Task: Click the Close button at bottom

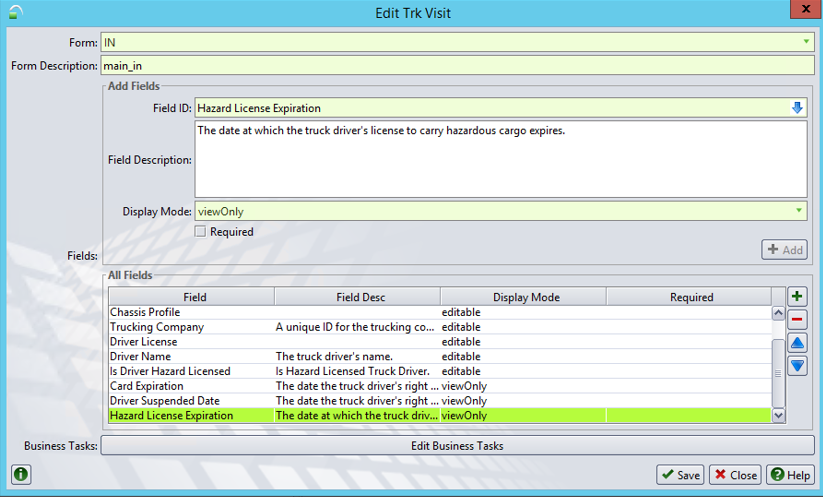Action: point(735,475)
